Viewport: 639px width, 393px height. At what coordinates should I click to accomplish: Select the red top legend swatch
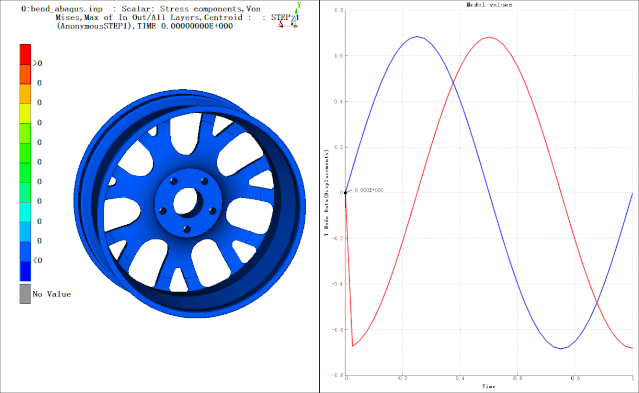pos(25,54)
